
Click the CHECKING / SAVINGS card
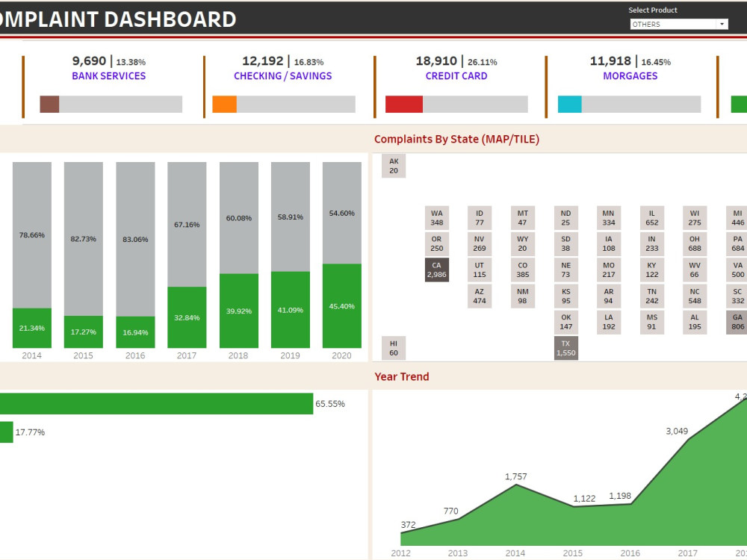pos(282,67)
